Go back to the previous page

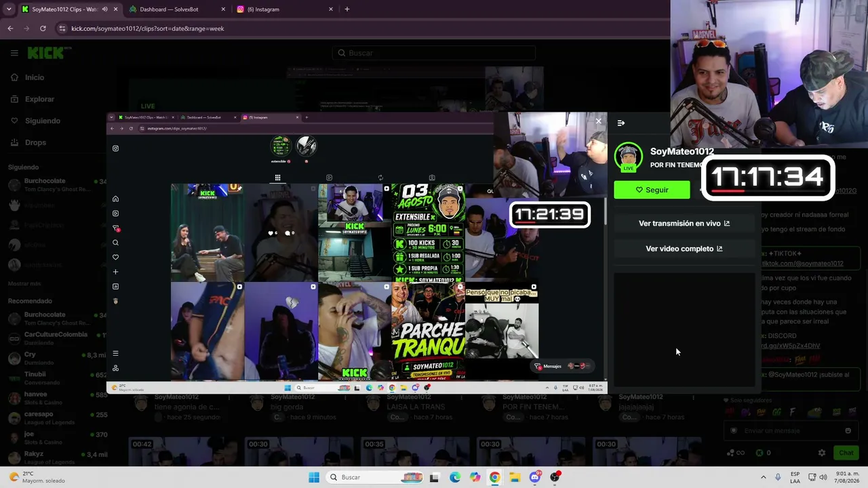[10, 28]
